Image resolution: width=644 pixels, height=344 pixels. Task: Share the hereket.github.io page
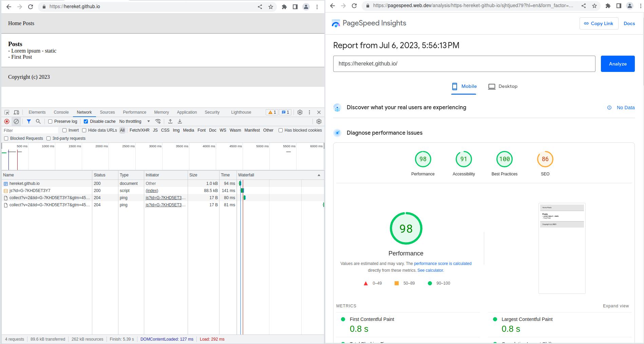(x=260, y=7)
